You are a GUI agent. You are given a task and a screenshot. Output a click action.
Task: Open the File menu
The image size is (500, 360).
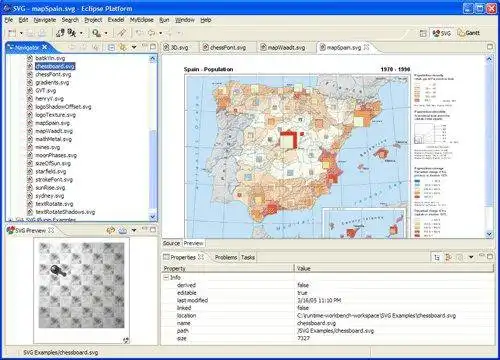tap(9, 20)
